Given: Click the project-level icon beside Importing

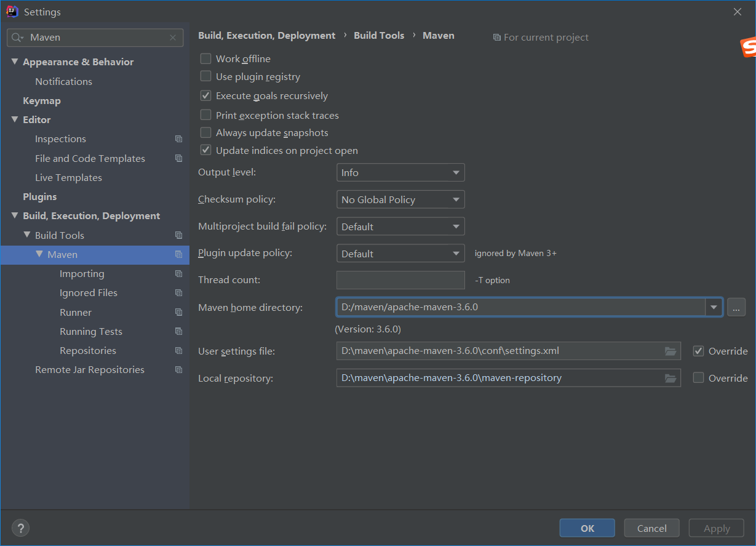Looking at the screenshot, I should 178,273.
